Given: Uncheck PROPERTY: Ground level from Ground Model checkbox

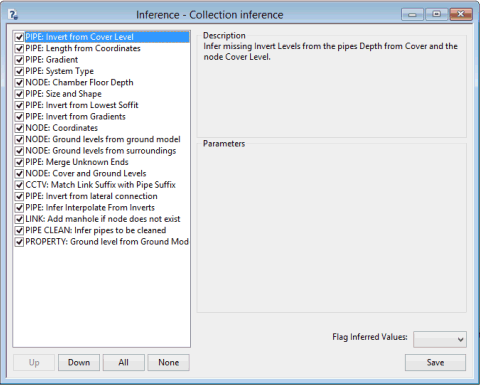Looking at the screenshot, I should [x=19, y=242].
